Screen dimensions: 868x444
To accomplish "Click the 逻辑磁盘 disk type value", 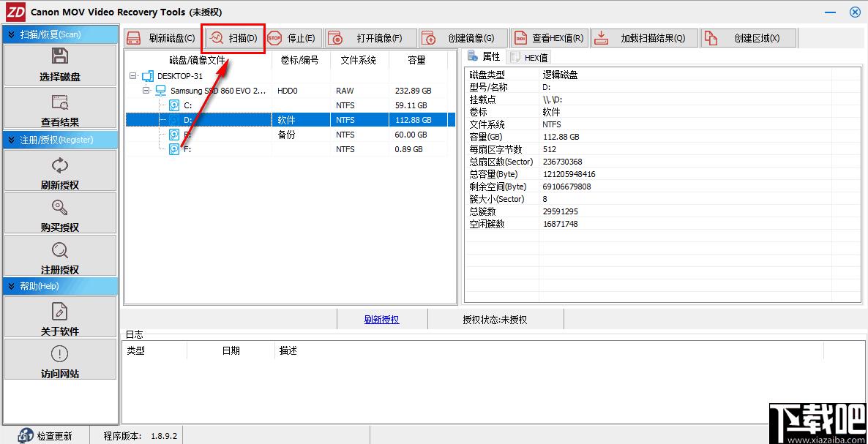I will tap(560, 75).
